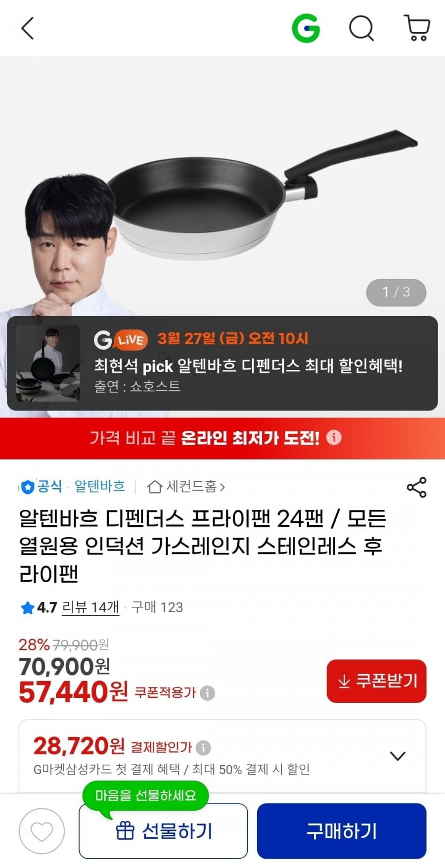Add product to wishlist with heart
Viewport: 445px width, 868px height.
42,831
